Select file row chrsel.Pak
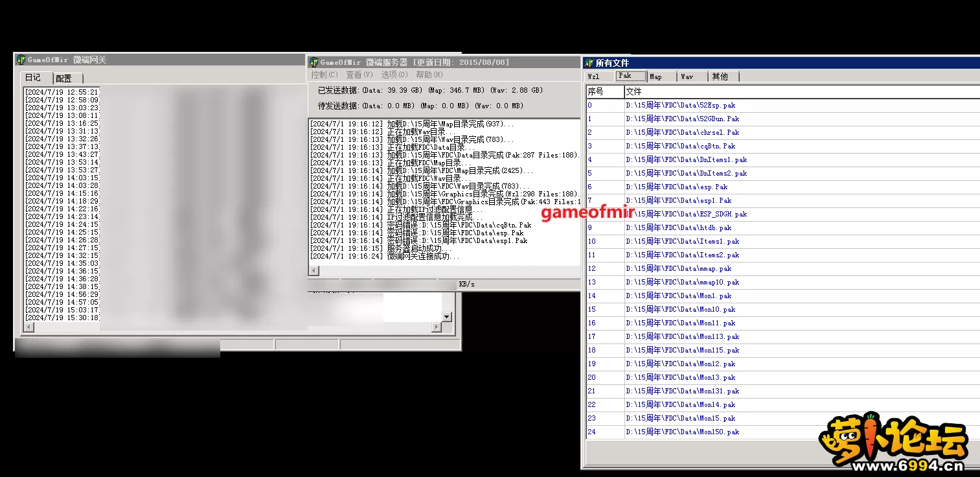980x477 pixels. pos(783,132)
